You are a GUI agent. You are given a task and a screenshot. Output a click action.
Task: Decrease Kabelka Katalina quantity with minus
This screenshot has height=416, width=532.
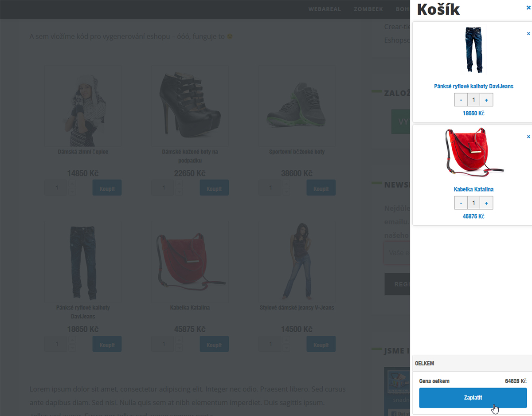[x=461, y=203]
